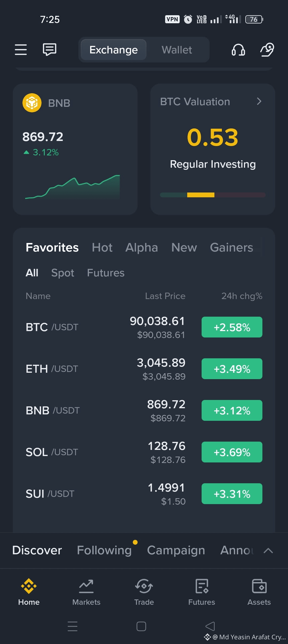Tap the Binance Home logo icon
The image size is (288, 644).
pos(29,586)
